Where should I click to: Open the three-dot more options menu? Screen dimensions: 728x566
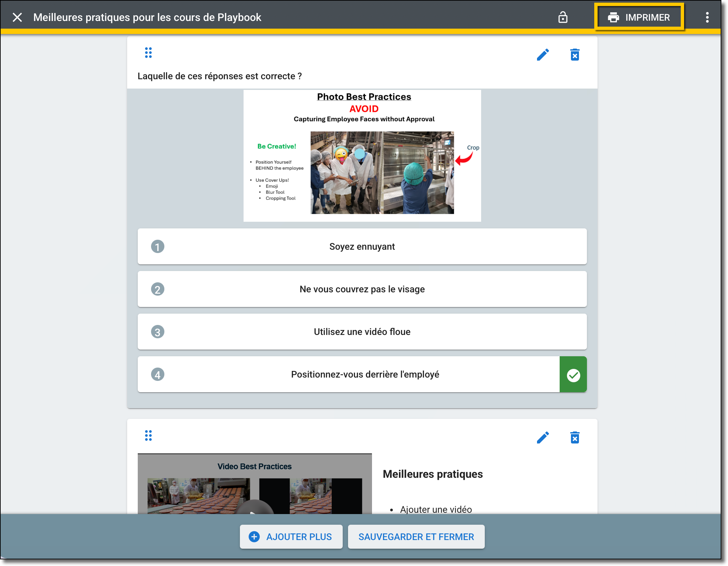707,17
